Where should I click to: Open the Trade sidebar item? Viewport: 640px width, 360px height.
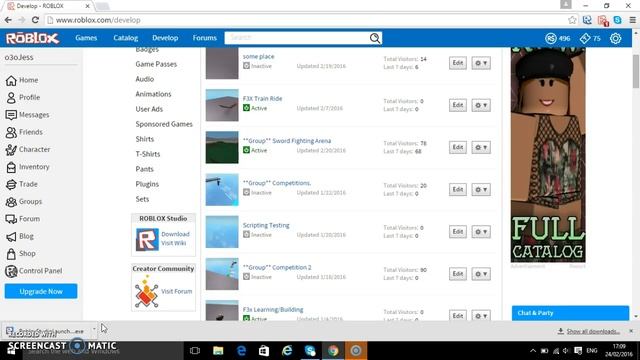(x=21, y=184)
